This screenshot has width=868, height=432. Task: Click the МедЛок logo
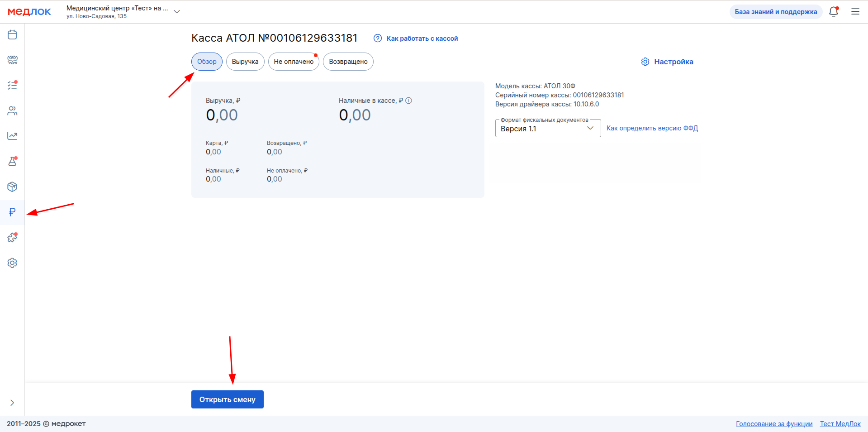(29, 12)
